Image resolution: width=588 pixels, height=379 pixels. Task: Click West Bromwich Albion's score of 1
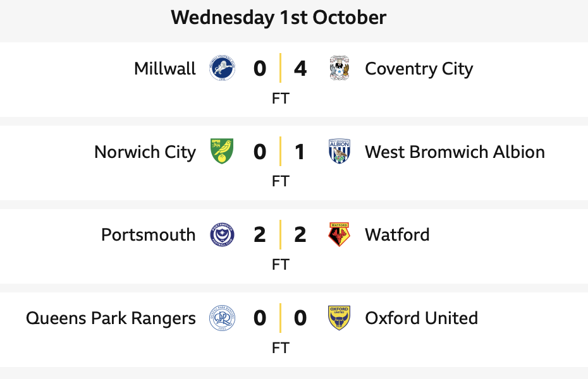click(x=300, y=152)
